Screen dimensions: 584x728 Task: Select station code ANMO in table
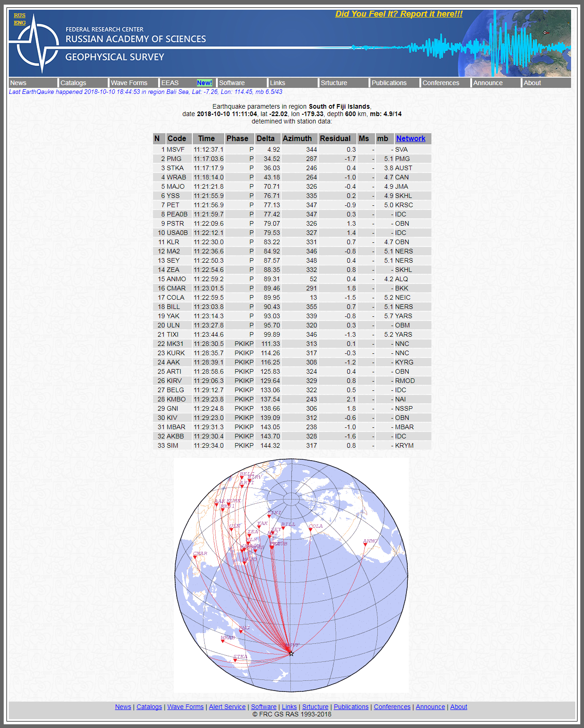pos(176,279)
